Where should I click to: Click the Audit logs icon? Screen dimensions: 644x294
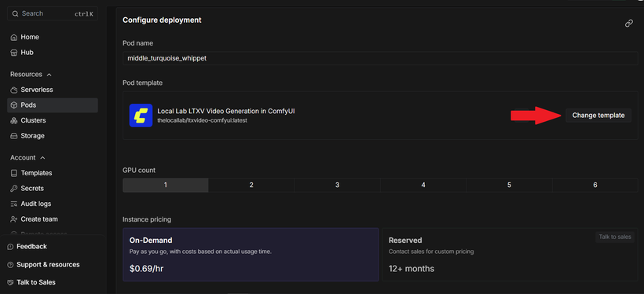coord(13,204)
